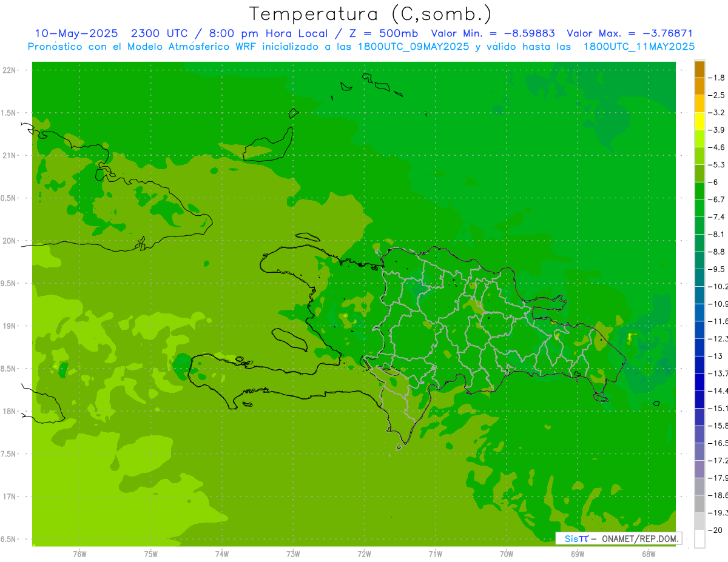Click the amber swatch between -2.5 and -3.2

coord(699,104)
